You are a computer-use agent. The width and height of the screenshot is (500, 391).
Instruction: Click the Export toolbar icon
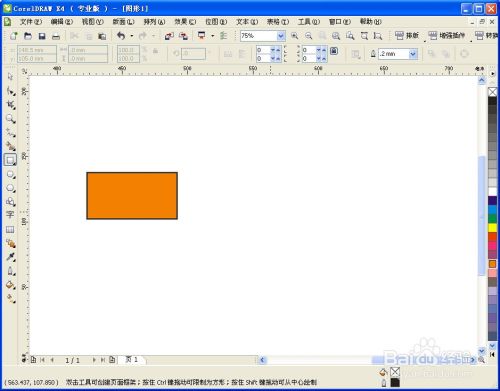click(183, 36)
